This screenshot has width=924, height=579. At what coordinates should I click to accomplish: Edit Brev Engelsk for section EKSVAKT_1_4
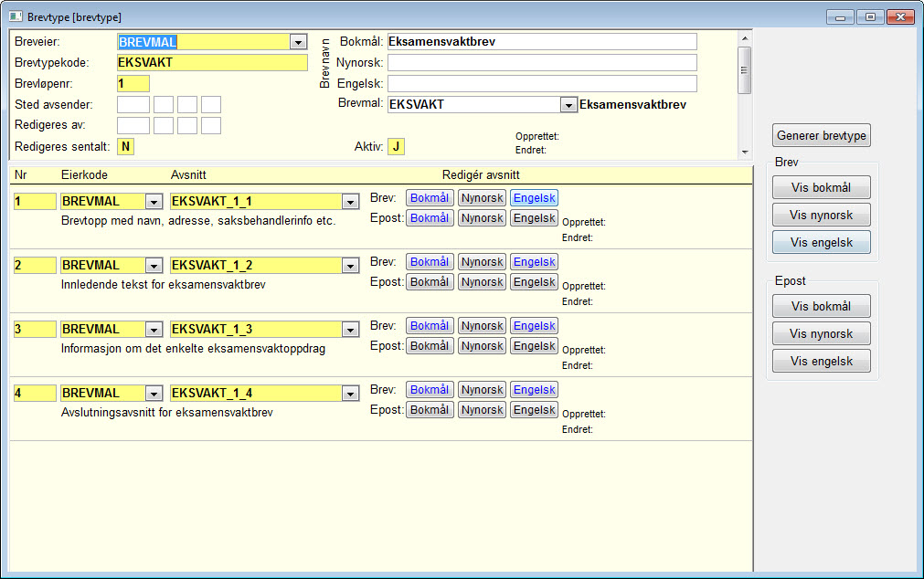pos(535,390)
